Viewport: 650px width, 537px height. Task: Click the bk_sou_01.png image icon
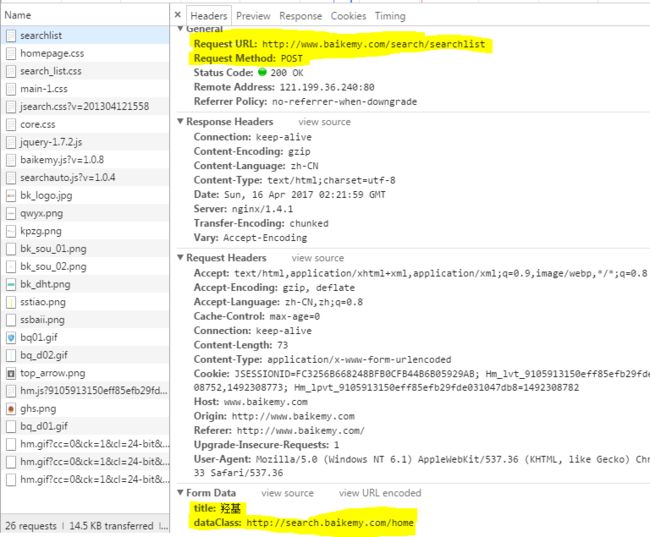11,249
